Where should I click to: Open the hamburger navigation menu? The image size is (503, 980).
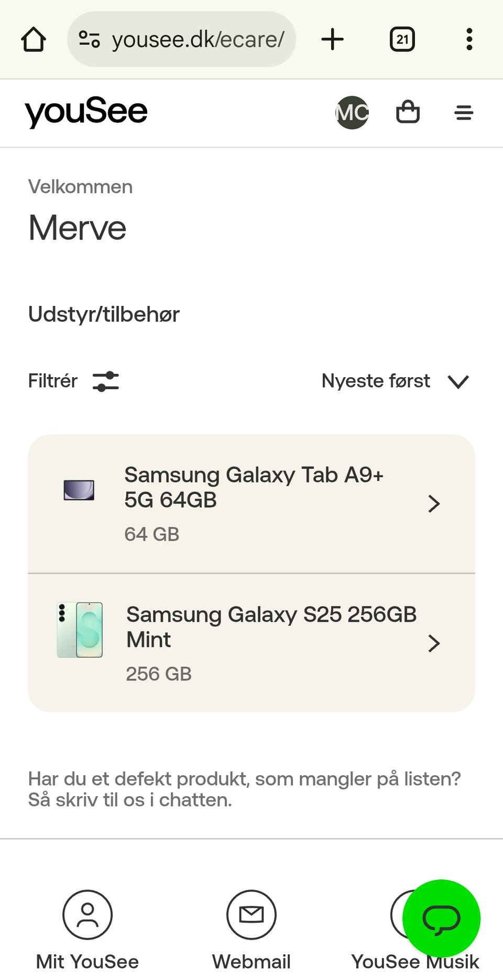tap(464, 113)
